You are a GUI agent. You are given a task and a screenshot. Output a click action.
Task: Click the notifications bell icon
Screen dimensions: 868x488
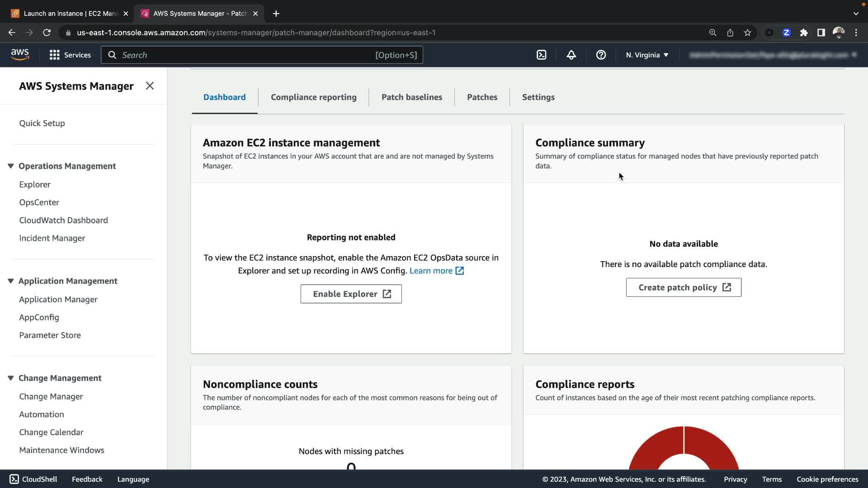pos(571,55)
